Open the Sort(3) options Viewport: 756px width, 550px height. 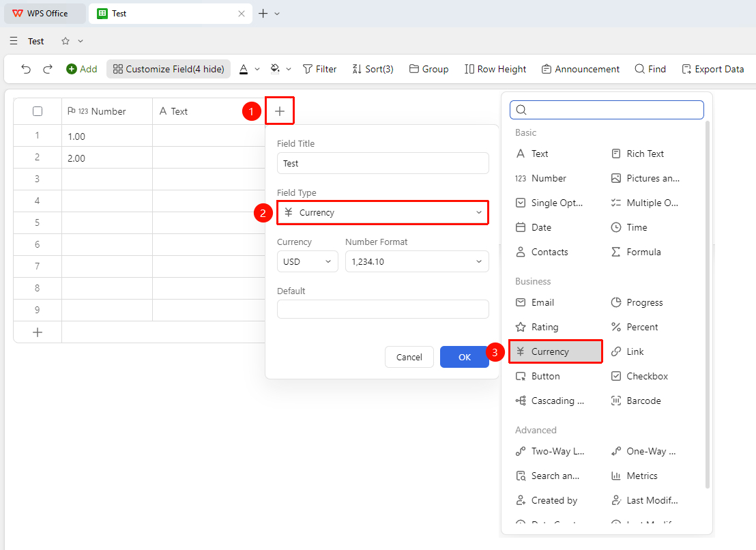(x=373, y=69)
